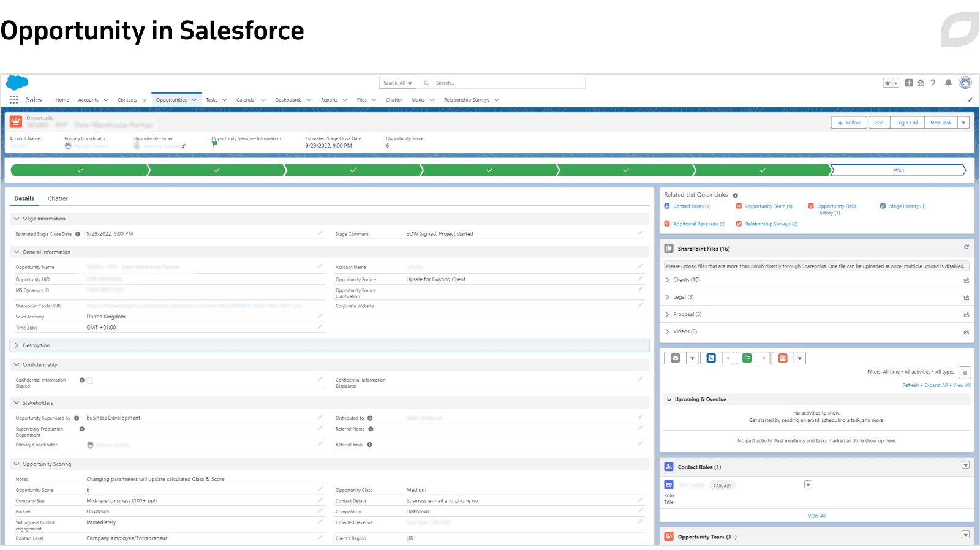Screen dimensions: 980x550
Task: Select the Details record tab
Action: [x=24, y=198]
